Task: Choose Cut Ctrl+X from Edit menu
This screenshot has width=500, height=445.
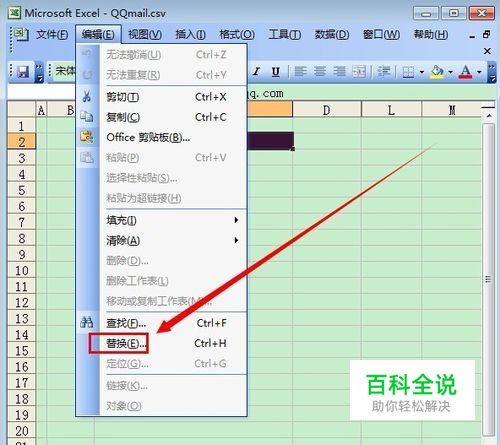Action: (162, 97)
